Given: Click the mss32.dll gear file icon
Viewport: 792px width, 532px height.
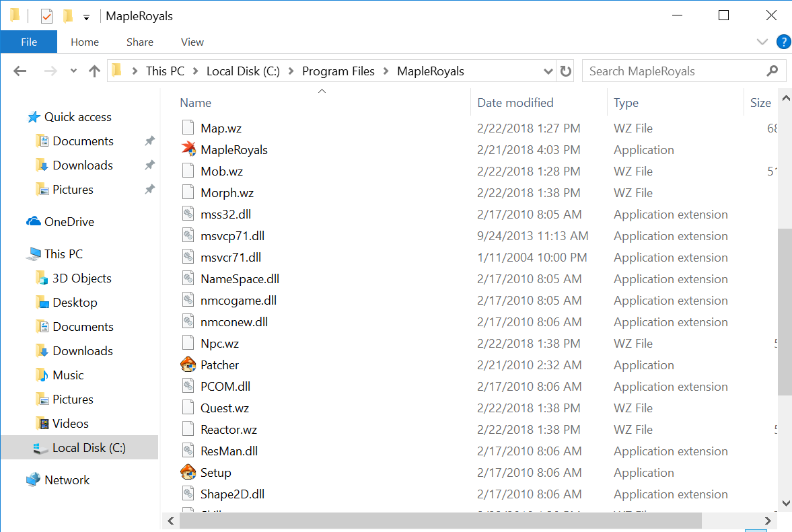Looking at the screenshot, I should point(188,215).
